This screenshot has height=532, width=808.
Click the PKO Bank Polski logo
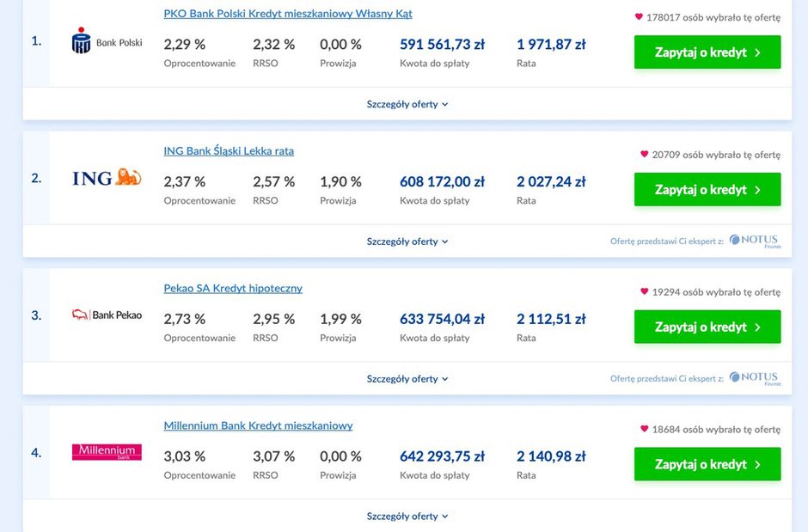click(107, 40)
